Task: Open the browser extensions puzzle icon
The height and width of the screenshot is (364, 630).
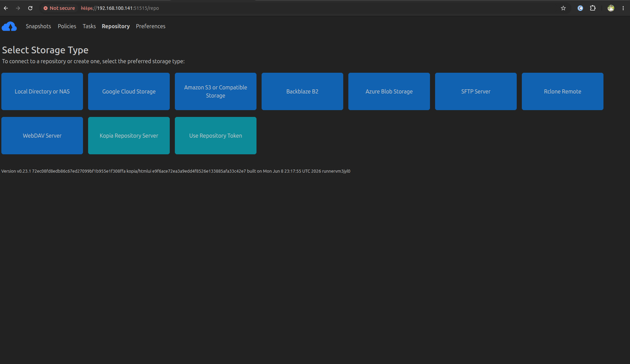Action: click(x=593, y=8)
